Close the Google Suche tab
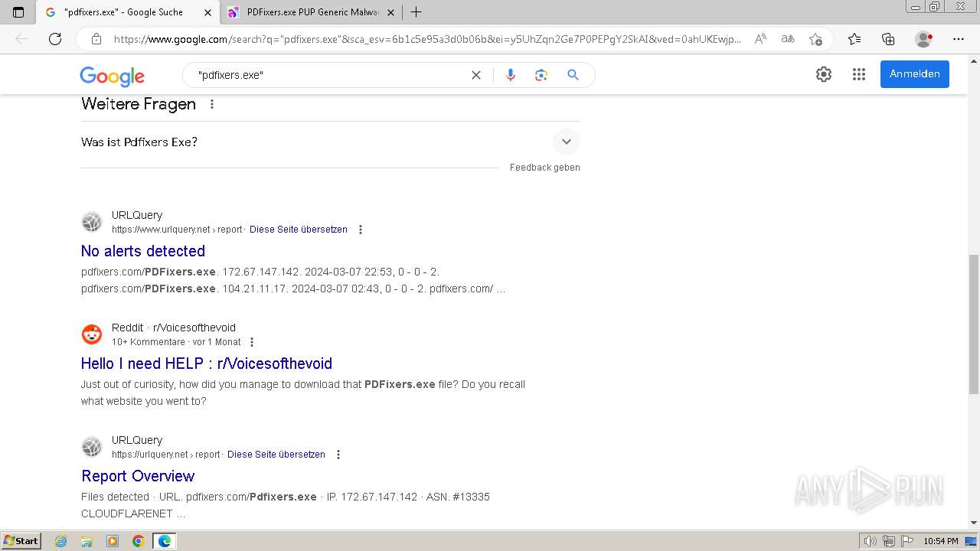 point(207,12)
